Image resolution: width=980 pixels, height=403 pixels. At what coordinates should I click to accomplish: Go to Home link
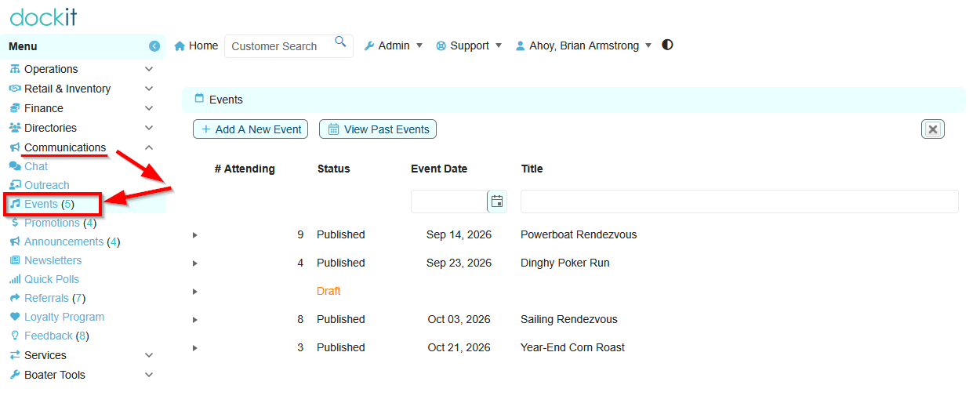click(203, 46)
